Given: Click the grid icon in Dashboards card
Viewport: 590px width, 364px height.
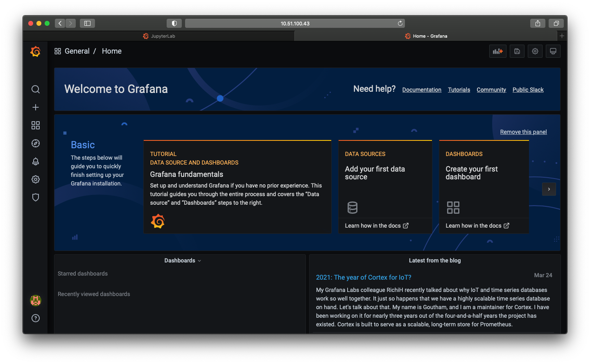Looking at the screenshot, I should [x=453, y=208].
